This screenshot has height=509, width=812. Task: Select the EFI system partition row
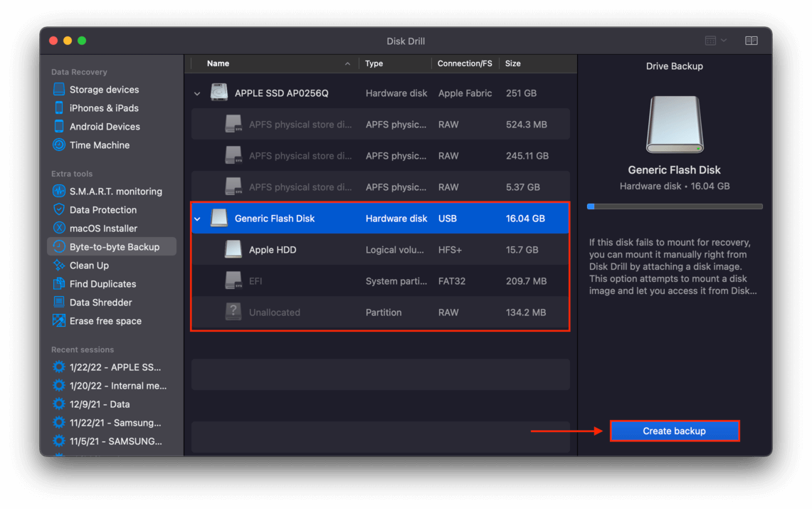[381, 280]
